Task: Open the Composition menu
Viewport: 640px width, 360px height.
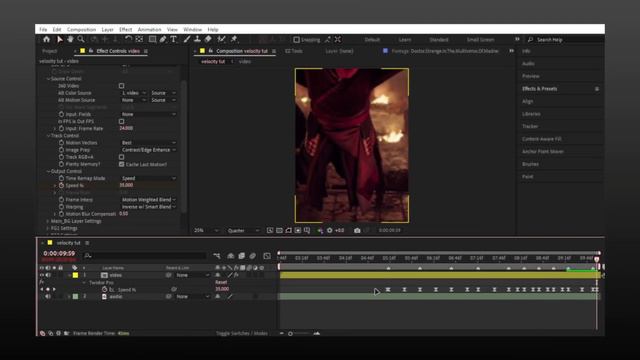Action: point(81,29)
